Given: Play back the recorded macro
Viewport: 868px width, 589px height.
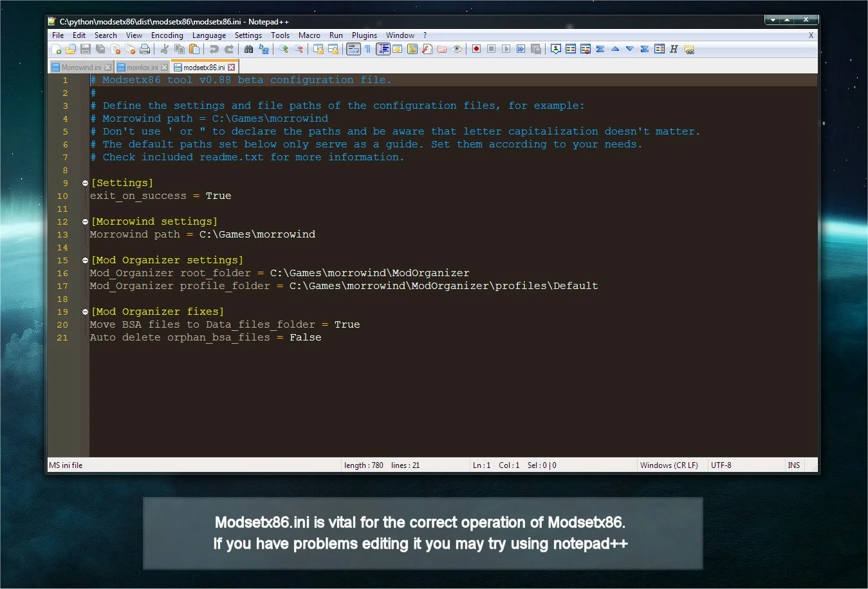Looking at the screenshot, I should tap(506, 49).
